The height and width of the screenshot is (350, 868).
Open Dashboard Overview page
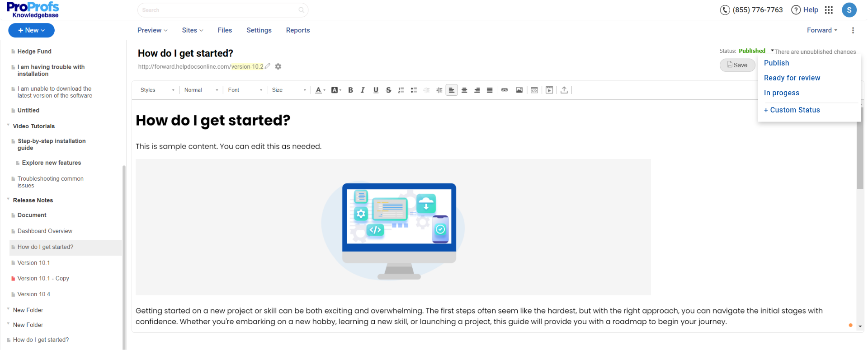[45, 231]
